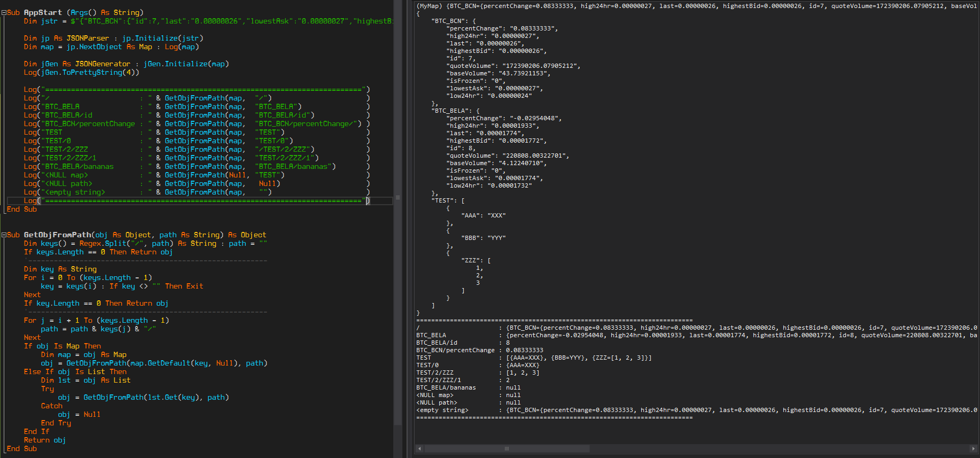Click the log panel's left scroll arrow
The height and width of the screenshot is (458, 980).
pos(419,449)
